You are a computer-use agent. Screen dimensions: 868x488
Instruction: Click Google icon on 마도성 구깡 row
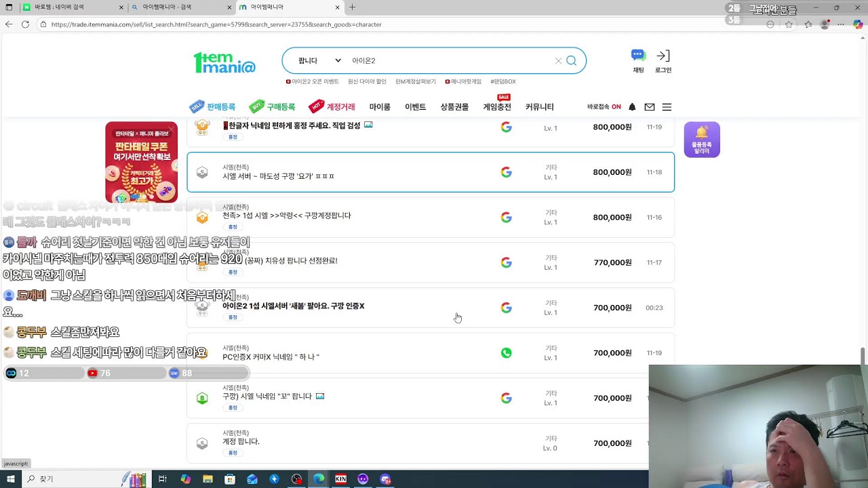tap(506, 172)
